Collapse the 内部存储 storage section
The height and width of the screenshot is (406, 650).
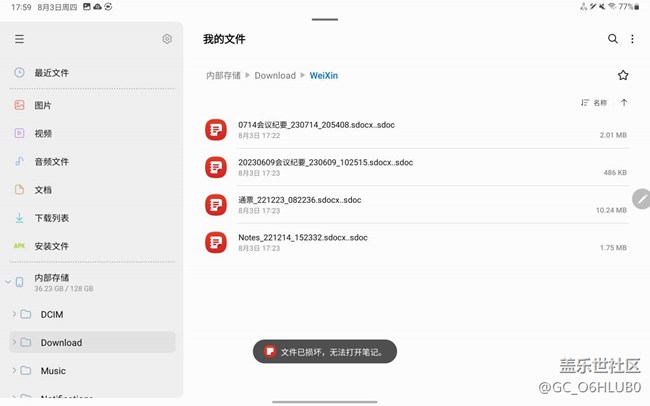click(x=7, y=283)
